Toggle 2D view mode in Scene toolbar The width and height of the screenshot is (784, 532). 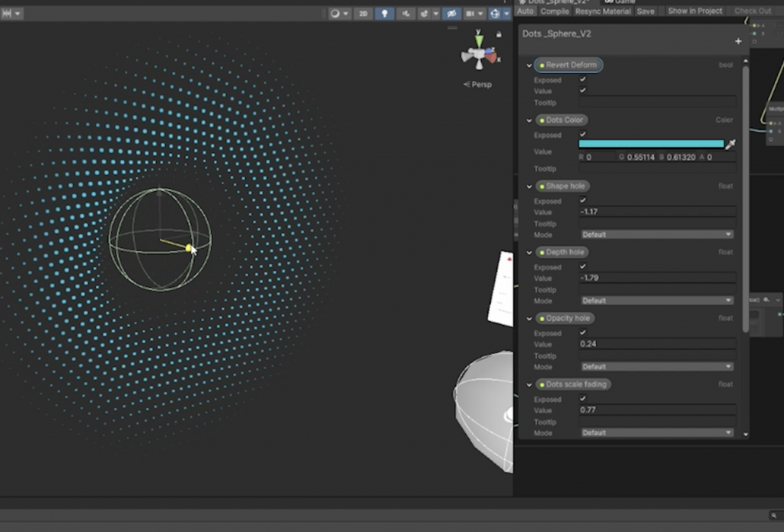[x=364, y=14]
